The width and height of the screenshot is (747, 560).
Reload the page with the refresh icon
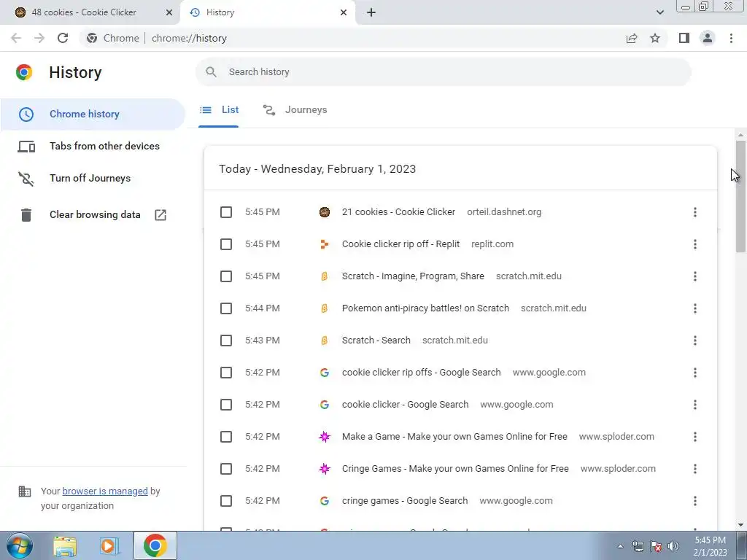pos(63,38)
